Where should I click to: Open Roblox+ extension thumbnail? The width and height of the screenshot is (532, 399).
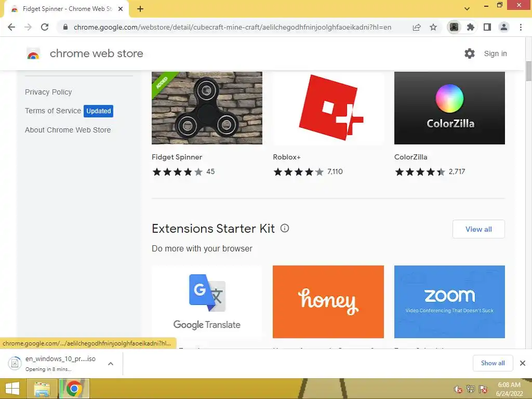coord(328,108)
